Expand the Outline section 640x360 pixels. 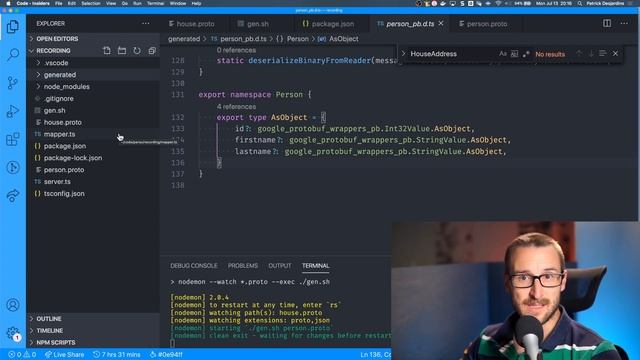(x=93, y=319)
